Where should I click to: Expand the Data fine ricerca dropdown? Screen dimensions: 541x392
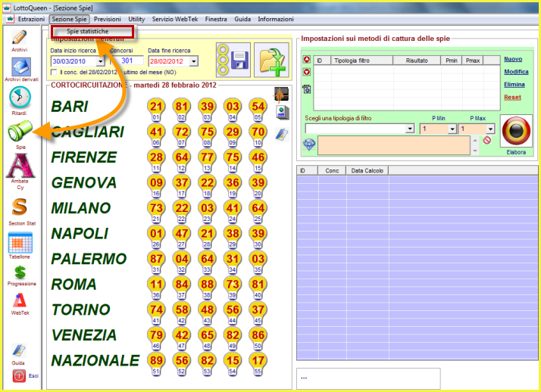pos(193,61)
